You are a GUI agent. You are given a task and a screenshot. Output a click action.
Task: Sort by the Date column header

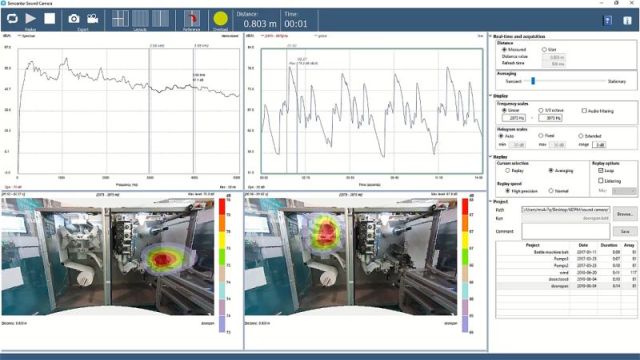[x=583, y=245]
